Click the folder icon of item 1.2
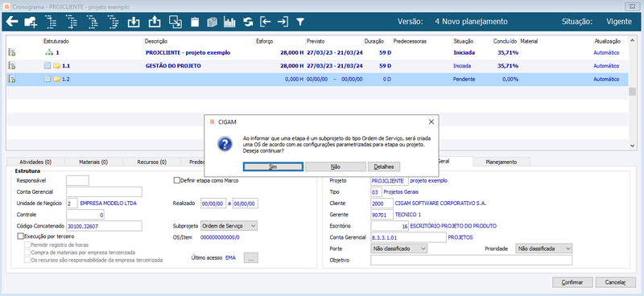Viewport: 644px width, 296px height. click(56, 80)
